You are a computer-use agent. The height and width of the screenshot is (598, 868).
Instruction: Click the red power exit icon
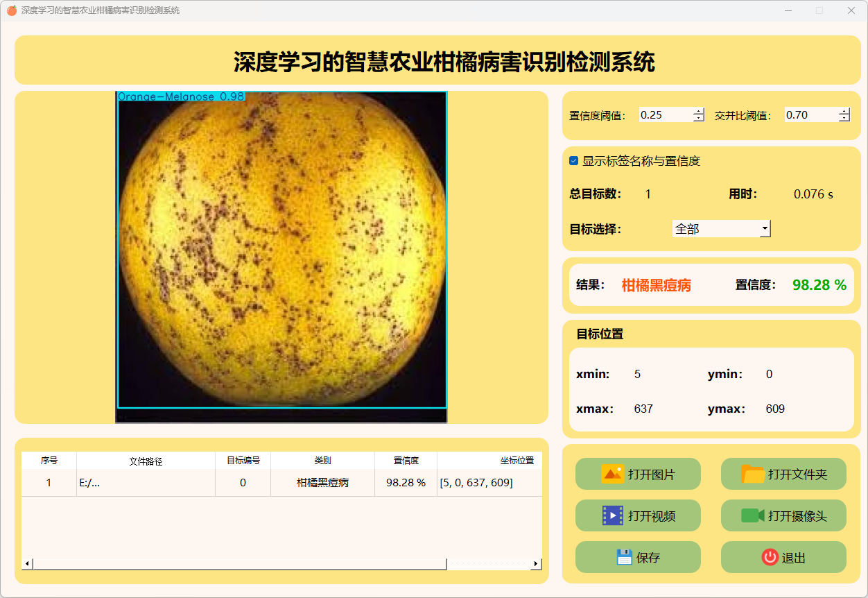click(770, 557)
